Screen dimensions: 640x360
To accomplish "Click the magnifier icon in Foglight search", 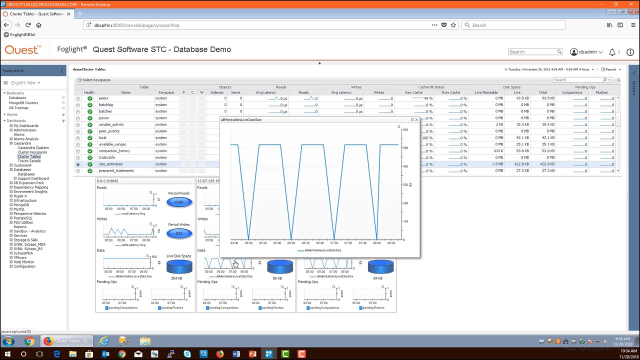I will click(x=559, y=52).
